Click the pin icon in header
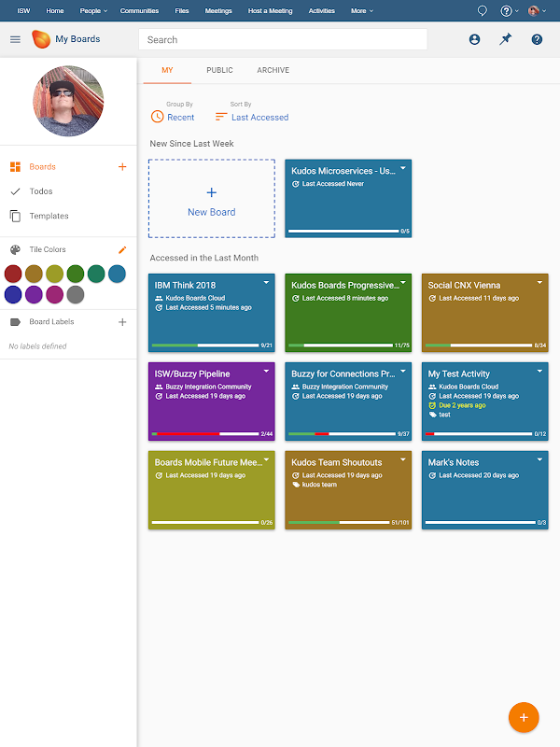Viewport: 560px width, 747px height. click(505, 39)
